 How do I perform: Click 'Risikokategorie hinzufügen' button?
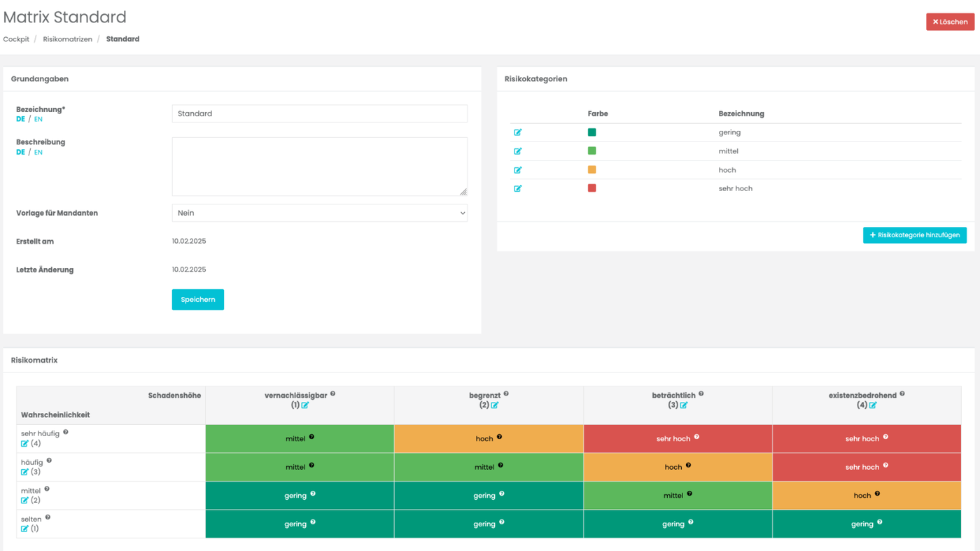[x=914, y=235]
